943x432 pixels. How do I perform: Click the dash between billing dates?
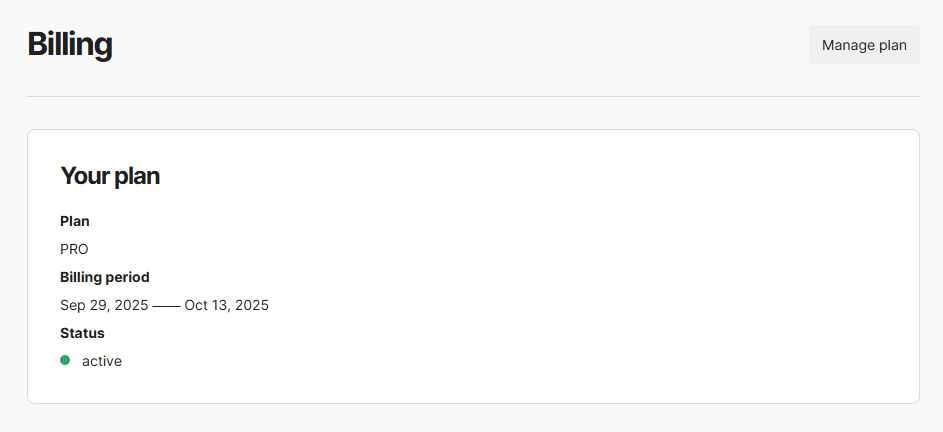coord(166,305)
